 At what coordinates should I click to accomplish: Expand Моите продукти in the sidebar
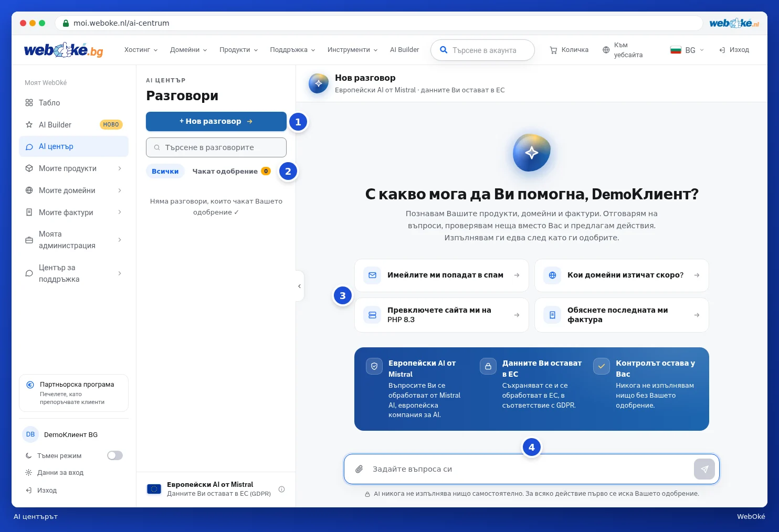pyautogui.click(x=73, y=168)
